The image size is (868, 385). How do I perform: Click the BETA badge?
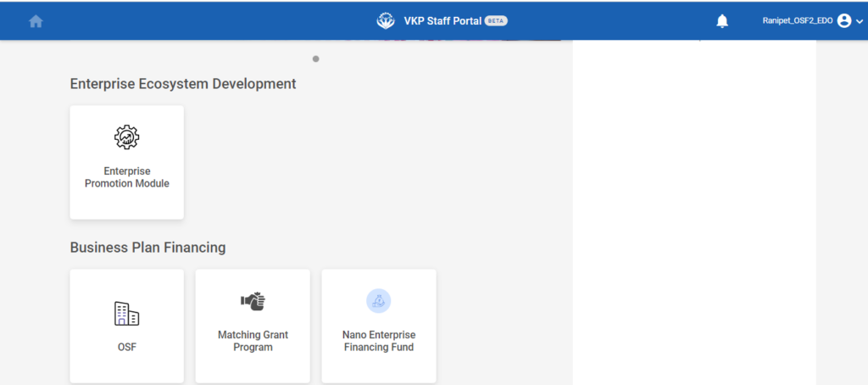click(496, 21)
